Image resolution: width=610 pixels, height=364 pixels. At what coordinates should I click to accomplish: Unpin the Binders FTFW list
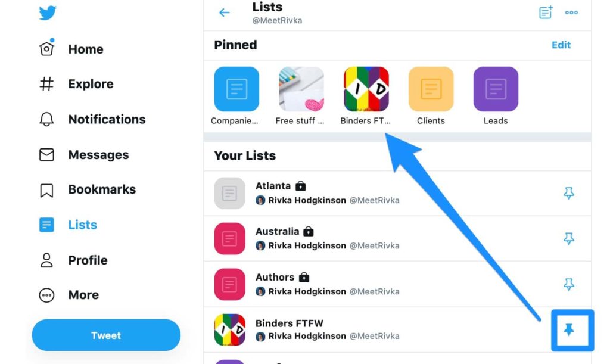(x=569, y=329)
